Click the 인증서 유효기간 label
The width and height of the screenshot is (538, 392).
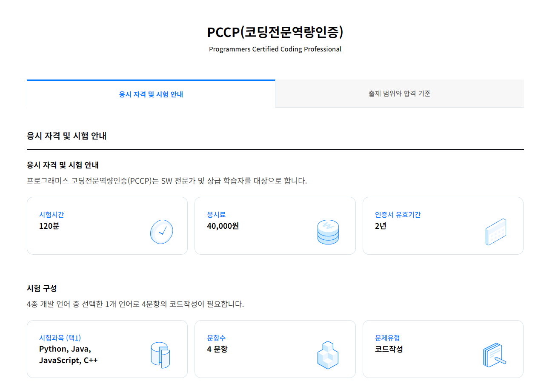tap(398, 215)
